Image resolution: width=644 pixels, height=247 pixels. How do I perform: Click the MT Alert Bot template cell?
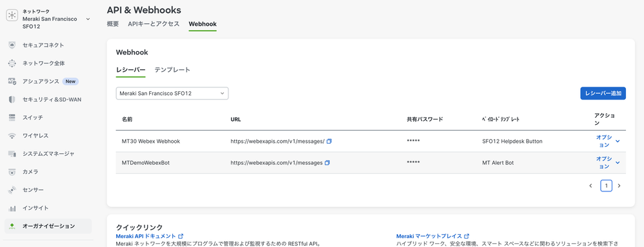click(x=498, y=162)
